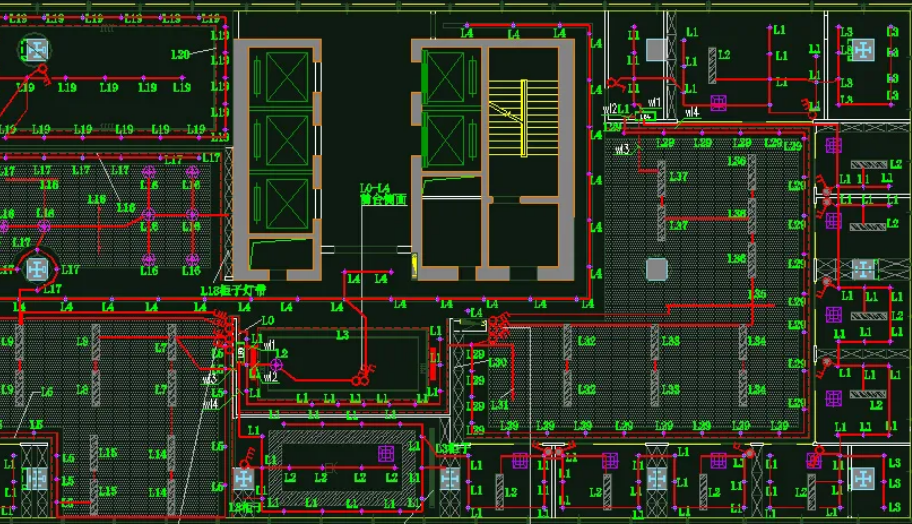Image resolution: width=912 pixels, height=524 pixels.
Task: Select the wl3 wiring label
Action: point(622,149)
